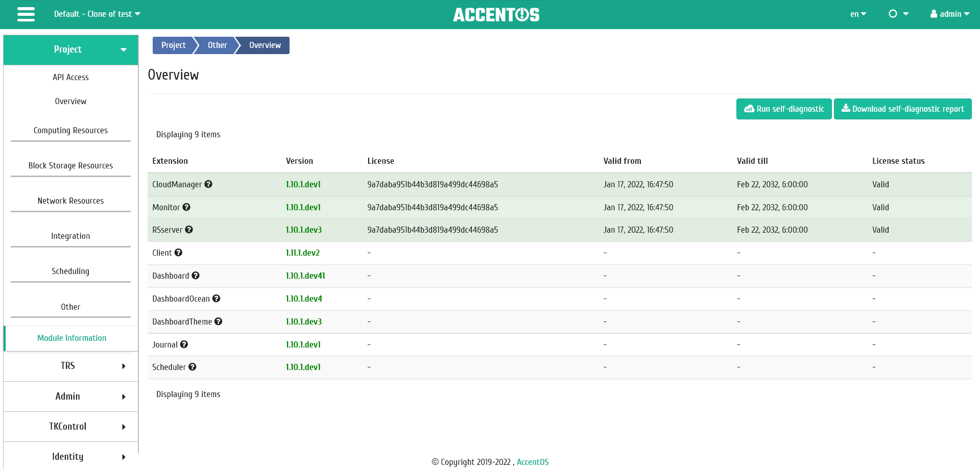Click the License status column header

coord(899,161)
